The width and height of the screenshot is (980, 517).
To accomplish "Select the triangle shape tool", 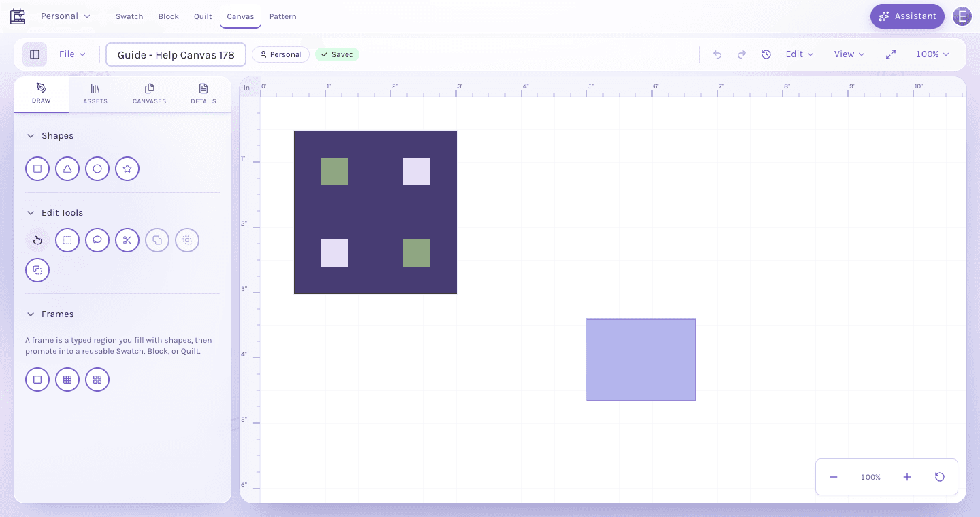I will [67, 169].
